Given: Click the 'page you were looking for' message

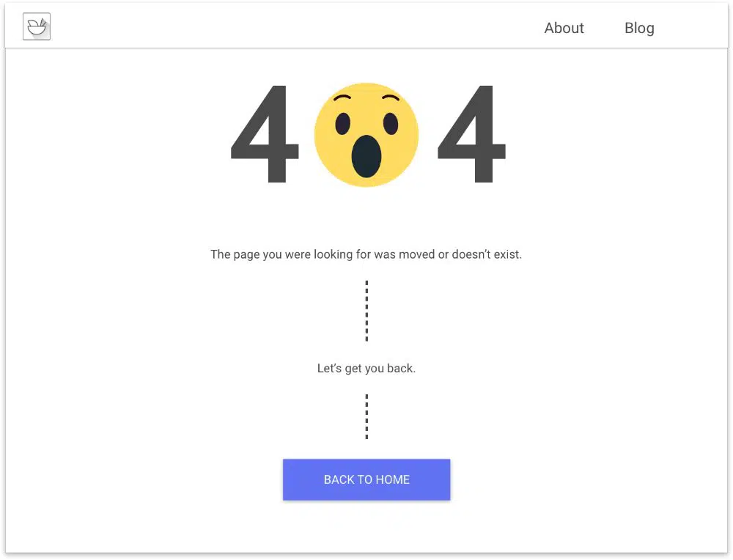Looking at the screenshot, I should tap(366, 255).
